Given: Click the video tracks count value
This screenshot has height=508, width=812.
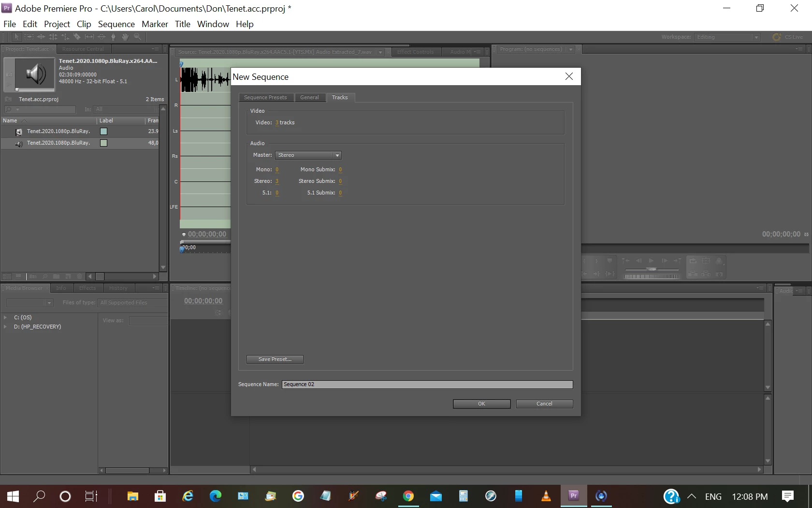Looking at the screenshot, I should [x=277, y=123].
